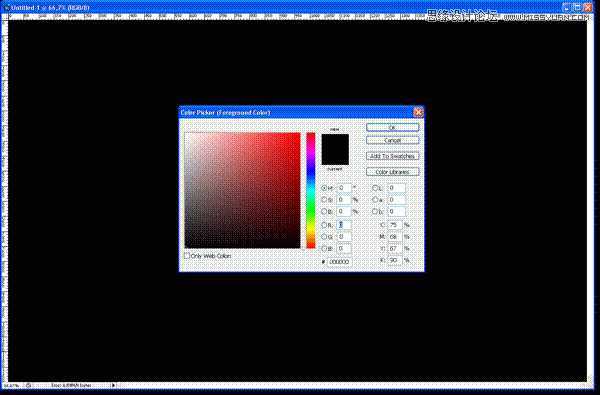Click the black K percent field

click(x=395, y=260)
